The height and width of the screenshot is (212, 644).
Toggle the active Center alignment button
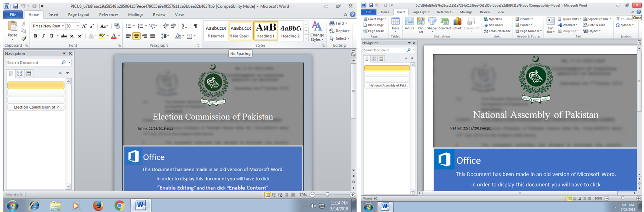click(x=136, y=36)
